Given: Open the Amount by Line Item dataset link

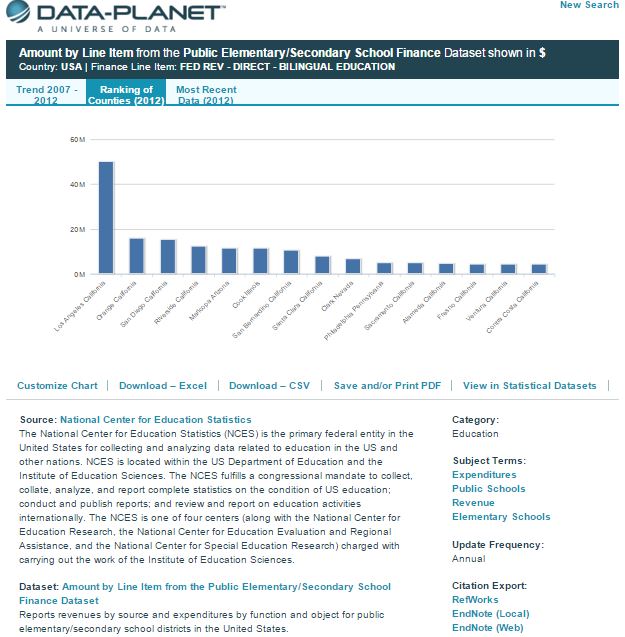Looking at the screenshot, I should (205, 594).
